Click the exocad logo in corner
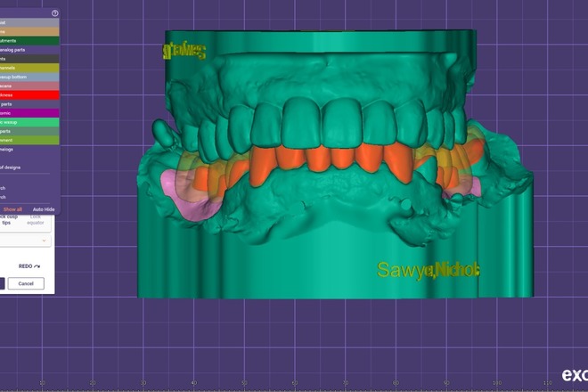 [574, 375]
